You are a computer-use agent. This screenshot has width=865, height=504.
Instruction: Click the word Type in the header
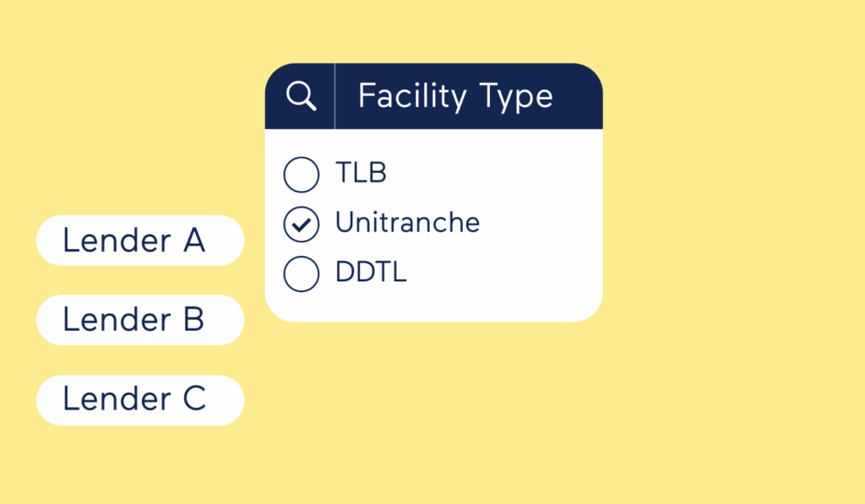[515, 98]
